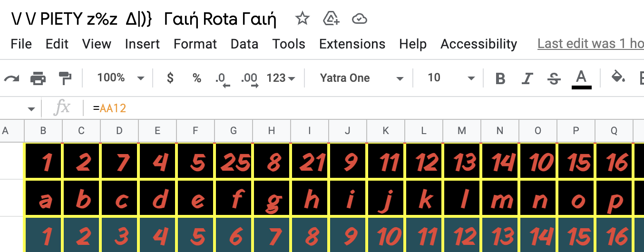Open the Format menu
644x252 pixels.
[x=195, y=44]
